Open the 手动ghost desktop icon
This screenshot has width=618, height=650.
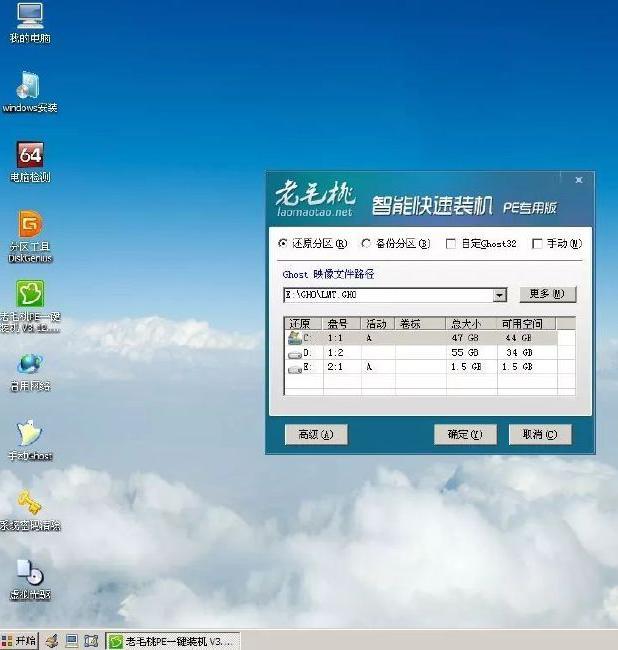(x=30, y=440)
